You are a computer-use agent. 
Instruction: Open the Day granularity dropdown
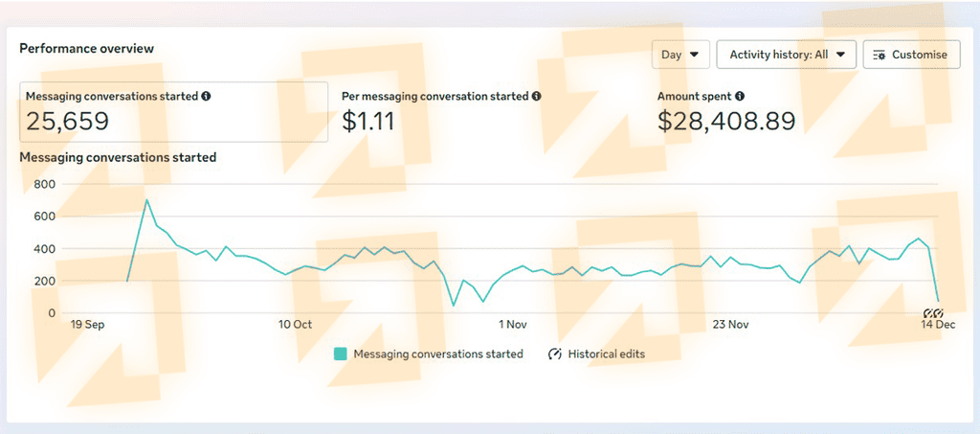(679, 55)
